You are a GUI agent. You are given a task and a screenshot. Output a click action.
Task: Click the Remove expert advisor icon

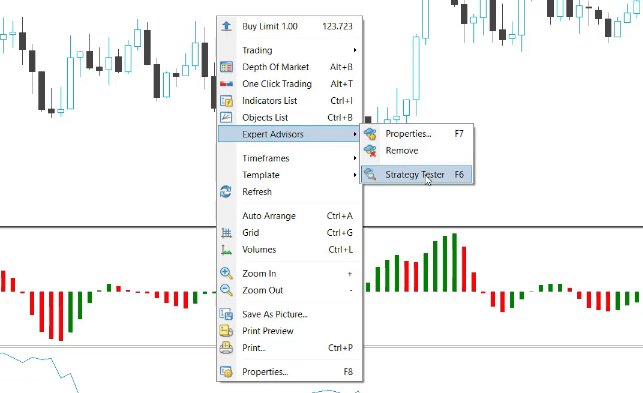point(370,151)
